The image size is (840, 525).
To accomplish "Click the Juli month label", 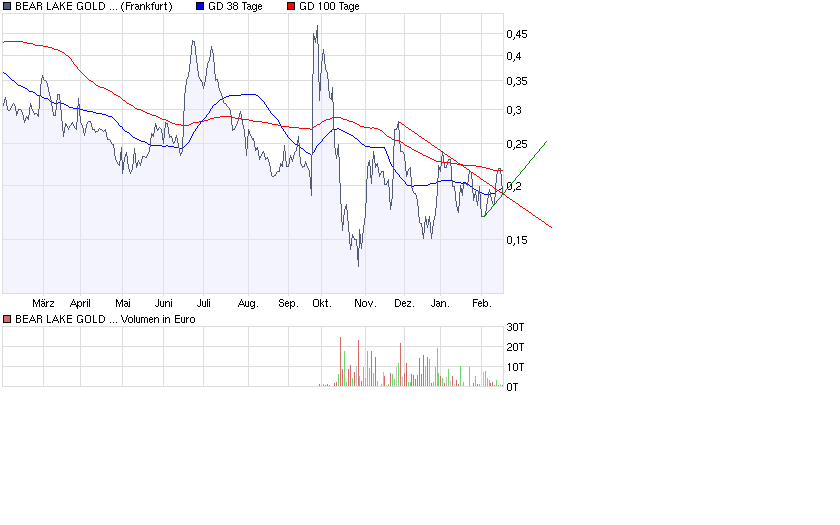I will pyautogui.click(x=204, y=304).
